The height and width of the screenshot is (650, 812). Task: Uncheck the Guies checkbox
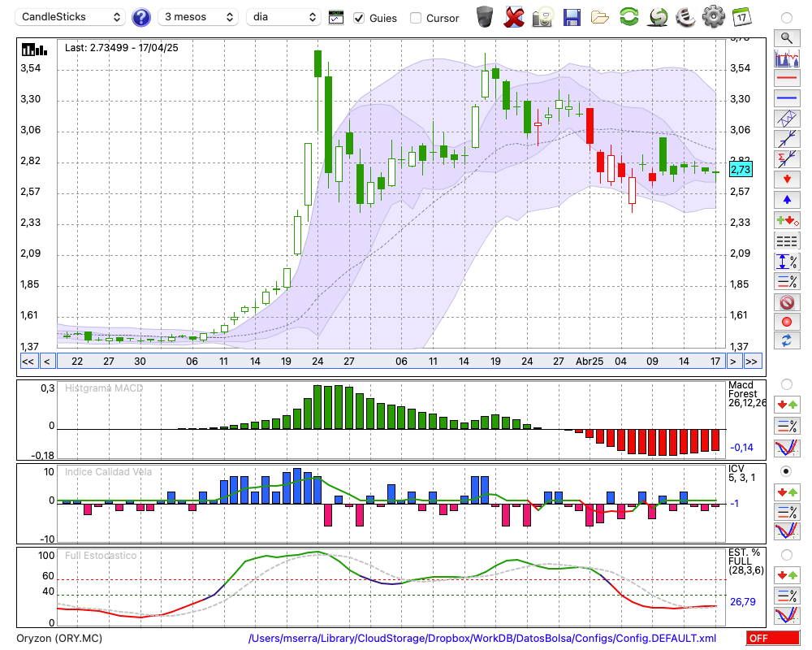click(x=359, y=18)
